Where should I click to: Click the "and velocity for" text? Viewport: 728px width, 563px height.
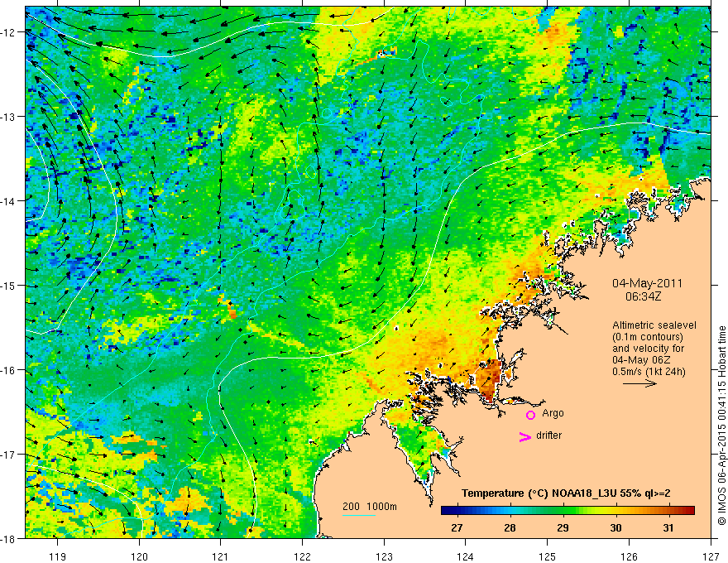(648, 349)
